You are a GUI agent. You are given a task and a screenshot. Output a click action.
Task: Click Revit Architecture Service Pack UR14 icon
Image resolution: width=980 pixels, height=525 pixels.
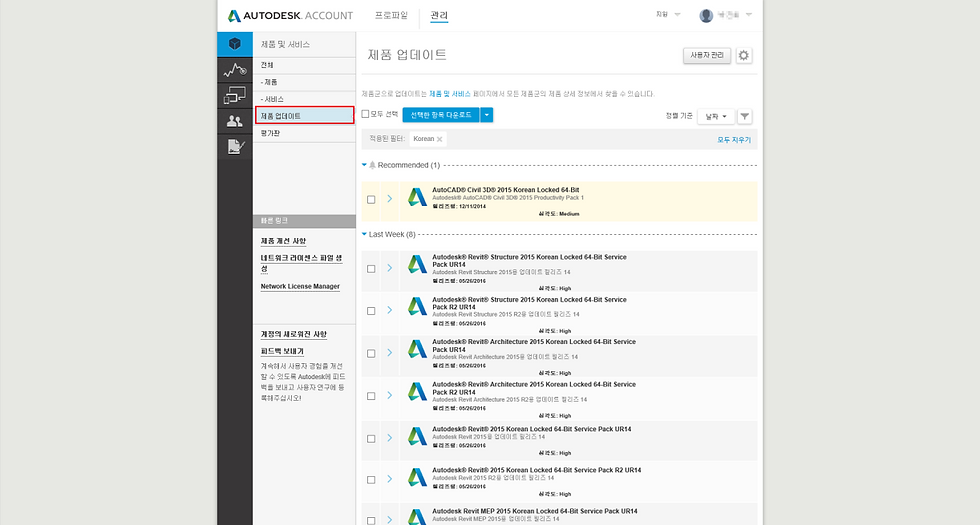[418, 349]
